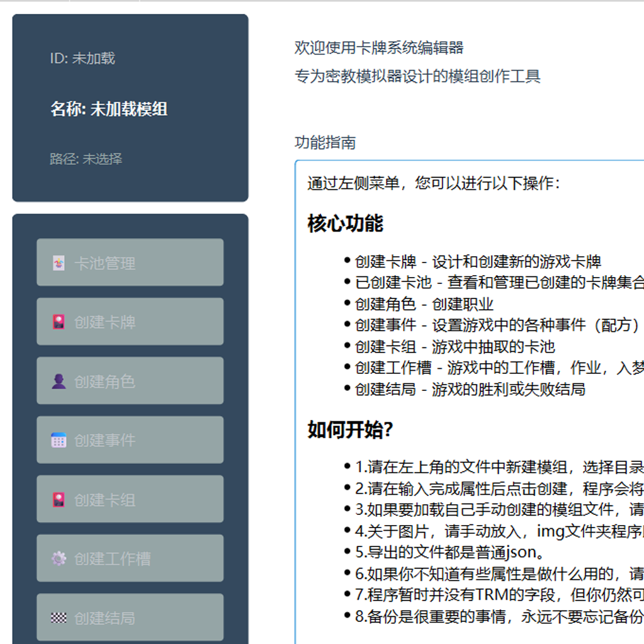644x644 pixels.
Task: Click the ID: 未加载 label
Action: tap(82, 59)
